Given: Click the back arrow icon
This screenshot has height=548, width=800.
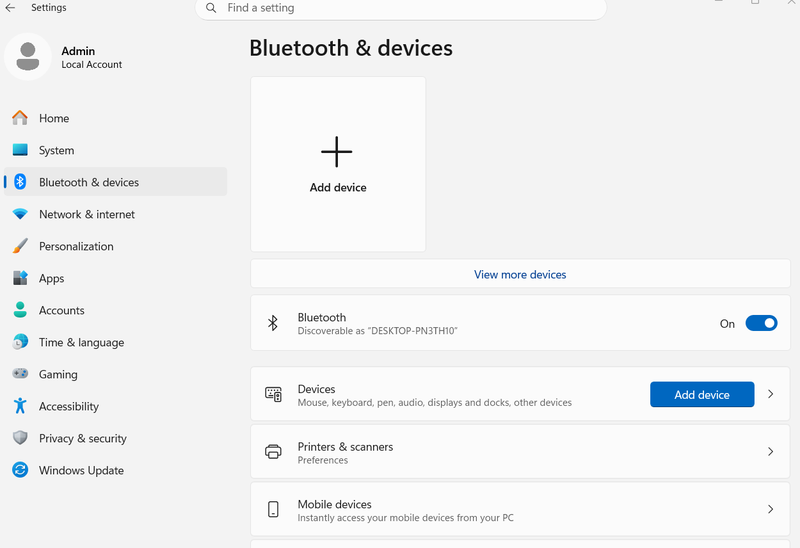Looking at the screenshot, I should point(10,8).
